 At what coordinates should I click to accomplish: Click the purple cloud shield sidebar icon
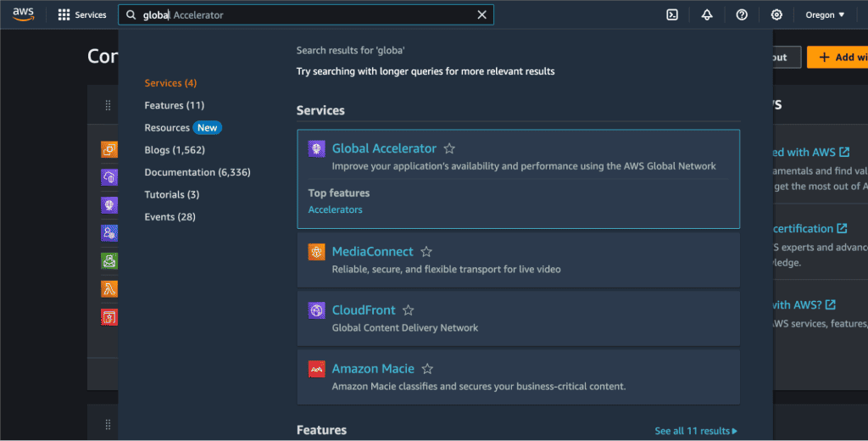pyautogui.click(x=109, y=177)
